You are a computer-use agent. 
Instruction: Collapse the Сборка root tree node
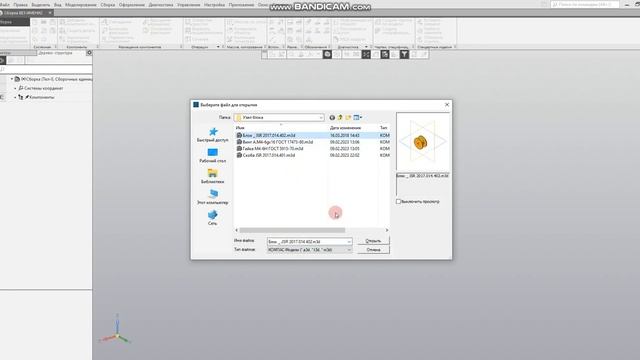click(x=12, y=79)
